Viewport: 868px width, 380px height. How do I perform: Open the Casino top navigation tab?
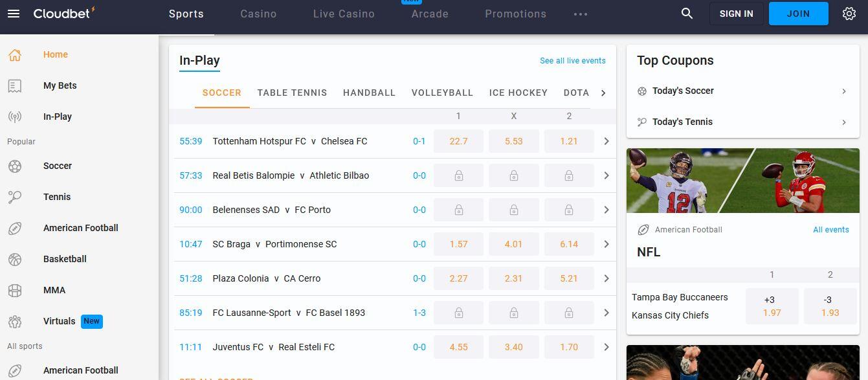coord(258,14)
